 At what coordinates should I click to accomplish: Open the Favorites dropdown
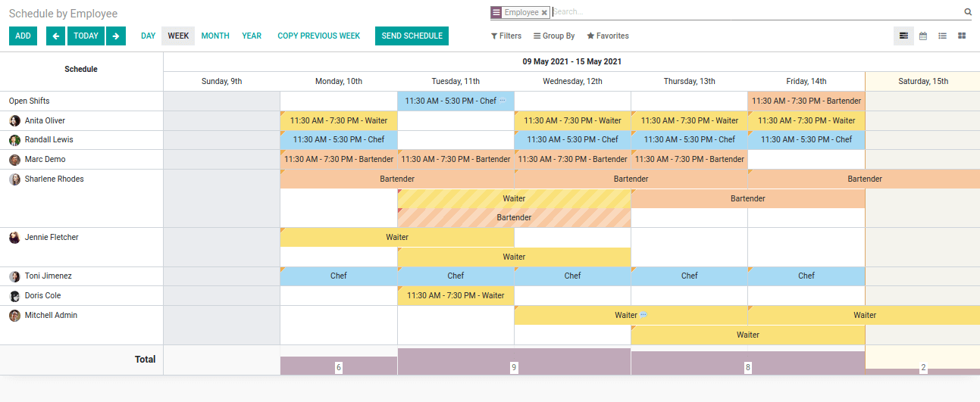608,36
